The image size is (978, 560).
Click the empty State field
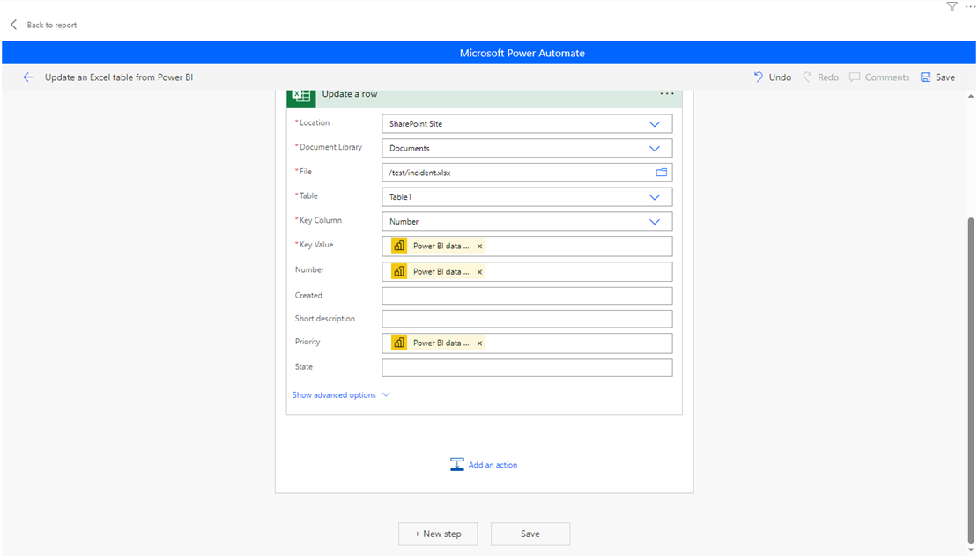(527, 367)
